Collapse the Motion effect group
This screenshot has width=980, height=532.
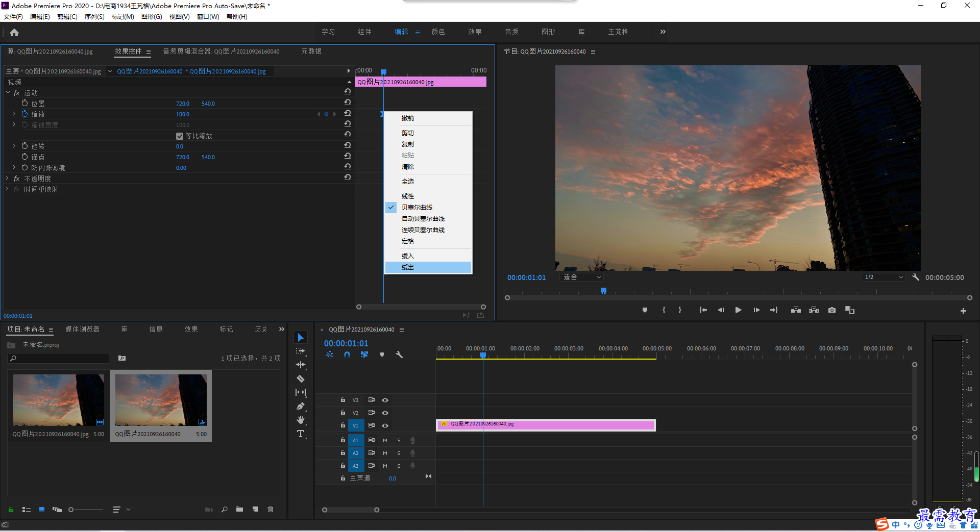point(8,93)
